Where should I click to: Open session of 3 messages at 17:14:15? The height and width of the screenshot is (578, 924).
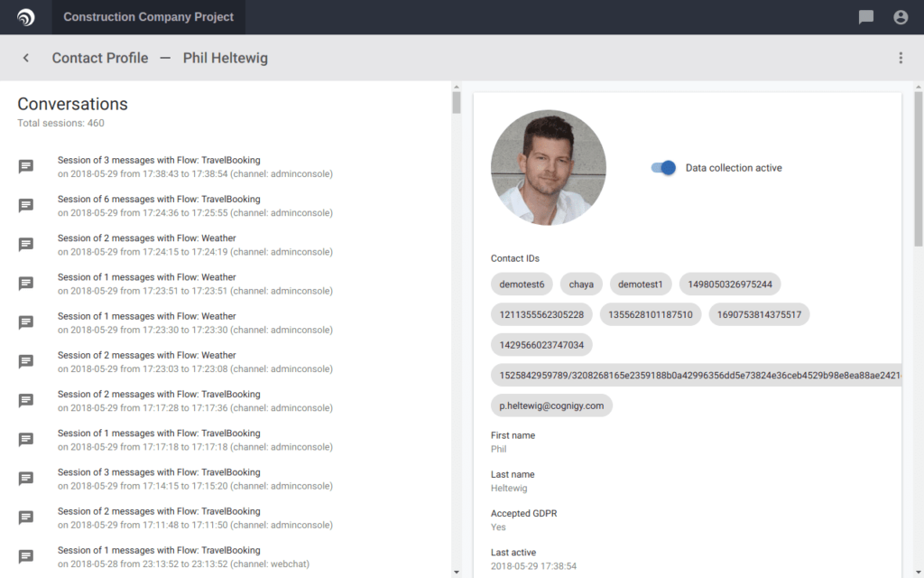pyautogui.click(x=195, y=479)
